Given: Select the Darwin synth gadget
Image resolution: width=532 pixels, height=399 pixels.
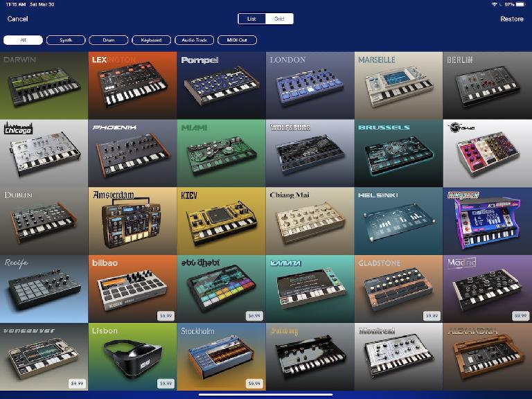Looking at the screenshot, I should point(44,85).
